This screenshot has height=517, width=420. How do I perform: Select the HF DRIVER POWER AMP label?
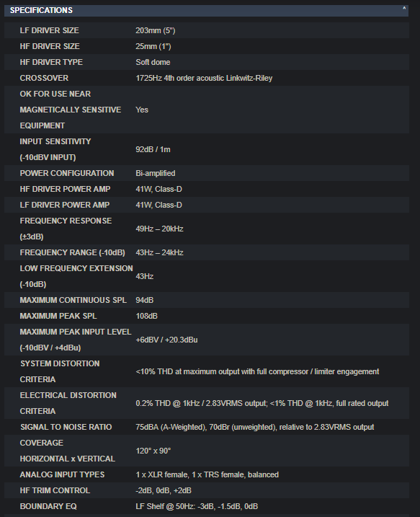click(x=66, y=189)
